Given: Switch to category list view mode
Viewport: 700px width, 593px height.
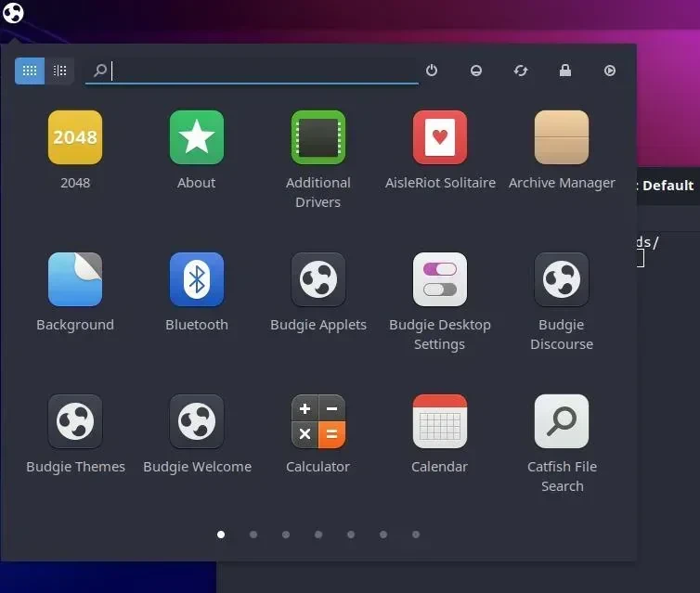Looking at the screenshot, I should 59,71.
